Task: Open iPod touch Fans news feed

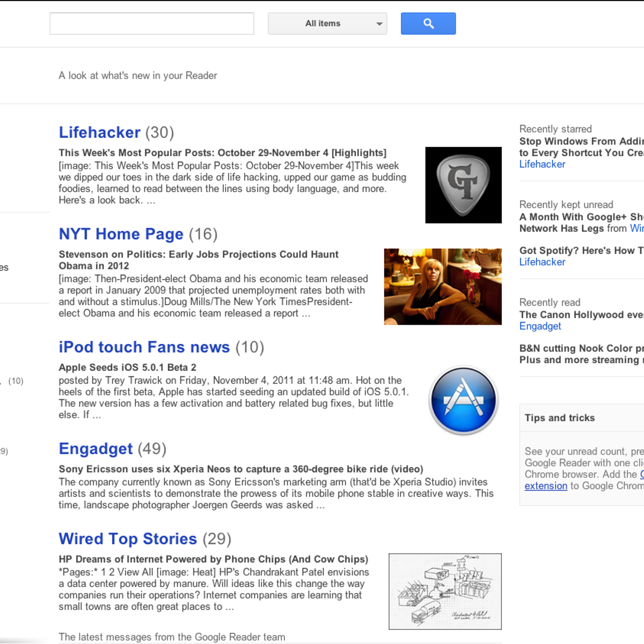Action: point(144,347)
